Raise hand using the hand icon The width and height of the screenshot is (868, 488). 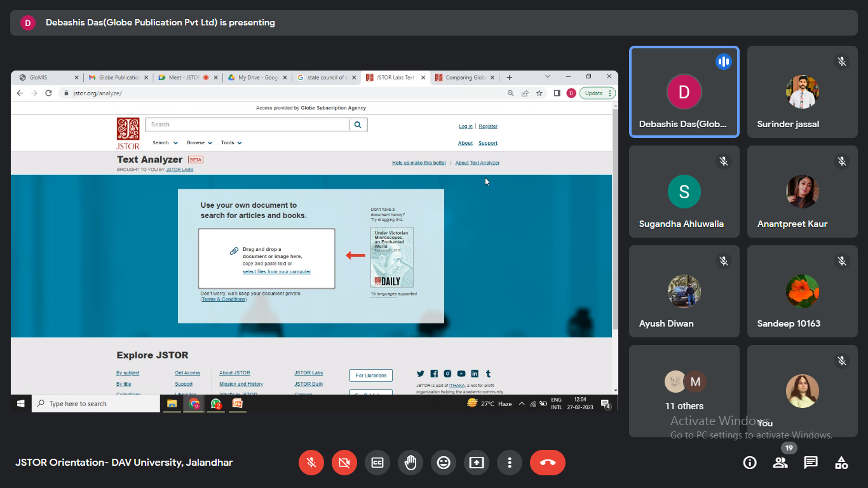[x=410, y=463]
